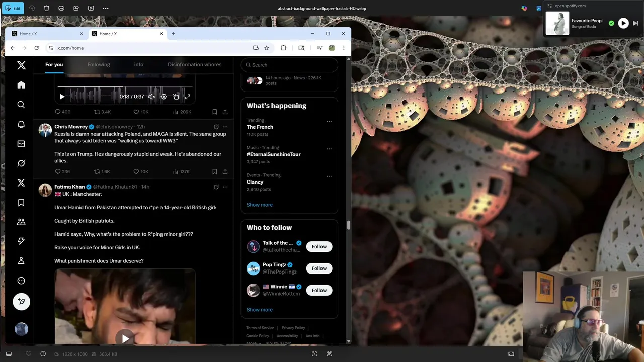The width and height of the screenshot is (644, 362).
Task: Open more options for The French trend
Action: (x=329, y=121)
